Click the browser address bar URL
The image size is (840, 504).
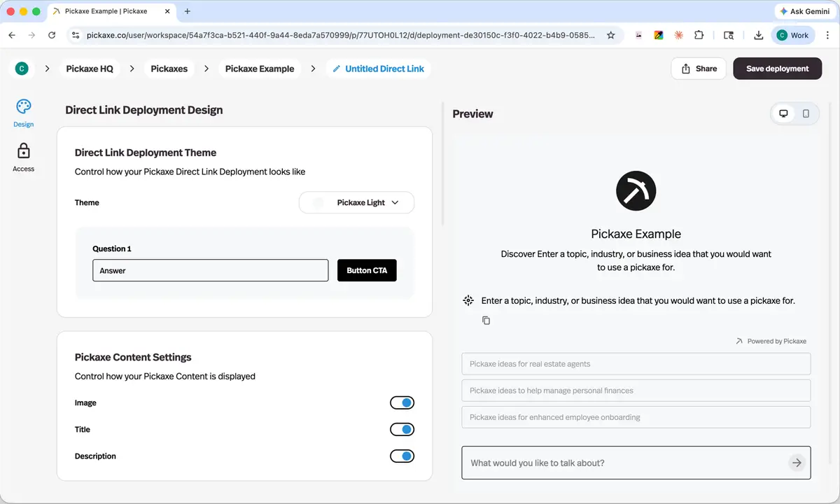(341, 35)
